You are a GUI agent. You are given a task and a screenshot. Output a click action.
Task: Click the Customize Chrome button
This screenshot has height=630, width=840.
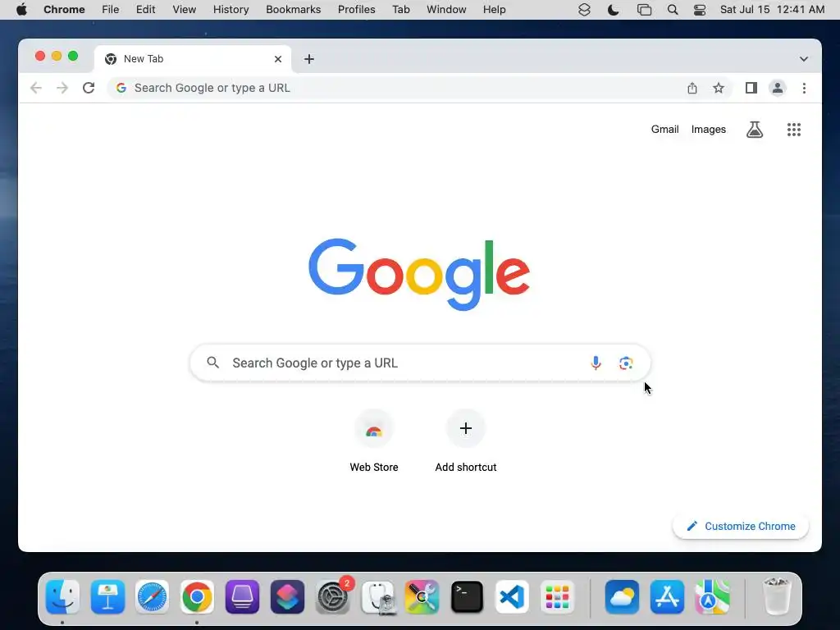741,526
